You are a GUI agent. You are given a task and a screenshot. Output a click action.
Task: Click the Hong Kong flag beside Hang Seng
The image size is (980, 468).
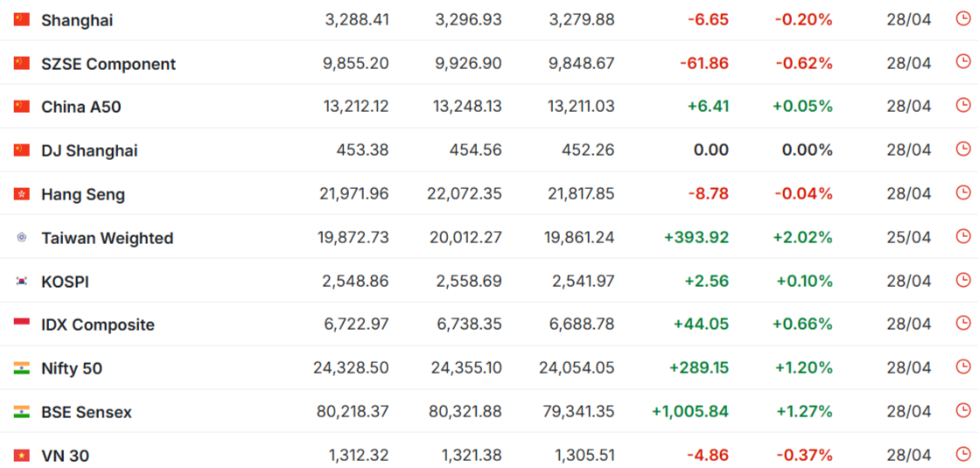pyautogui.click(x=22, y=194)
